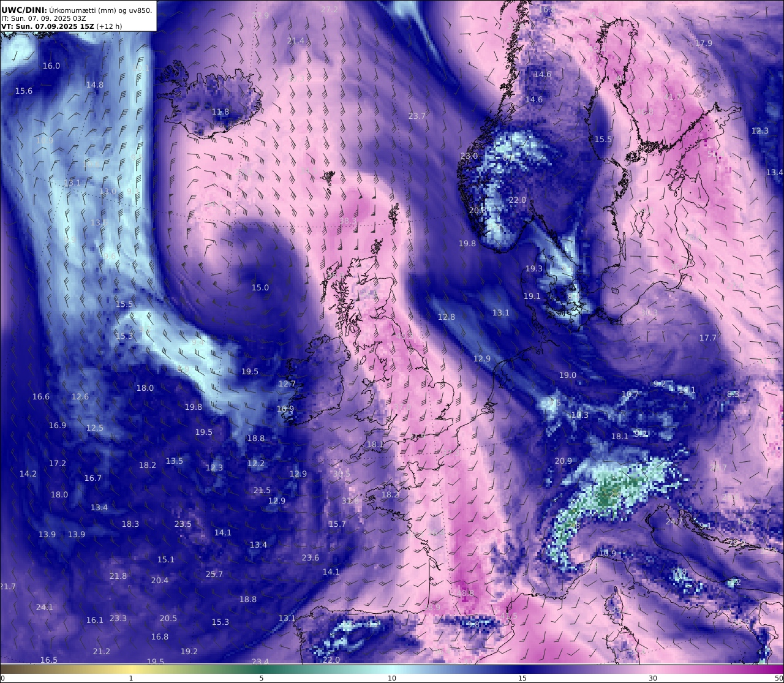
Task: Click the '12.8' map value
Action: pyautogui.click(x=447, y=317)
